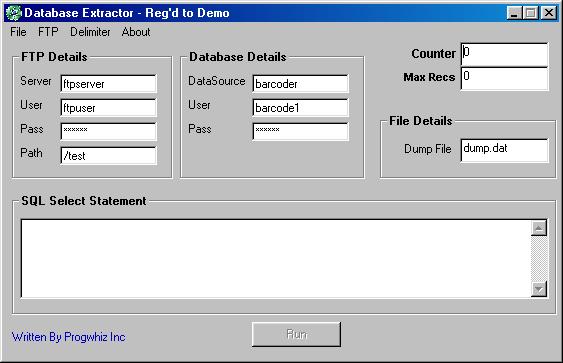Click the Path label text
The height and width of the screenshot is (363, 563).
click(31, 153)
